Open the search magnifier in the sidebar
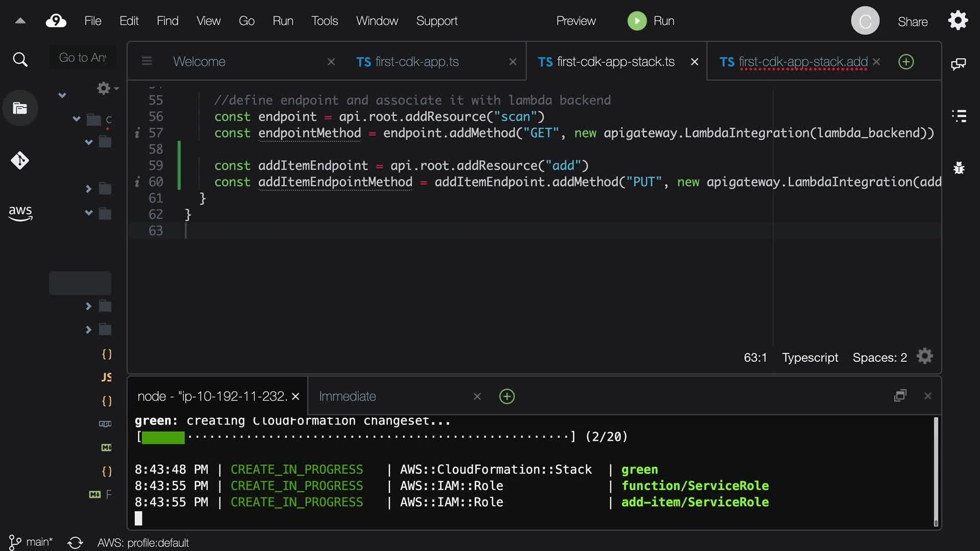Image resolution: width=980 pixels, height=551 pixels. coord(20,60)
